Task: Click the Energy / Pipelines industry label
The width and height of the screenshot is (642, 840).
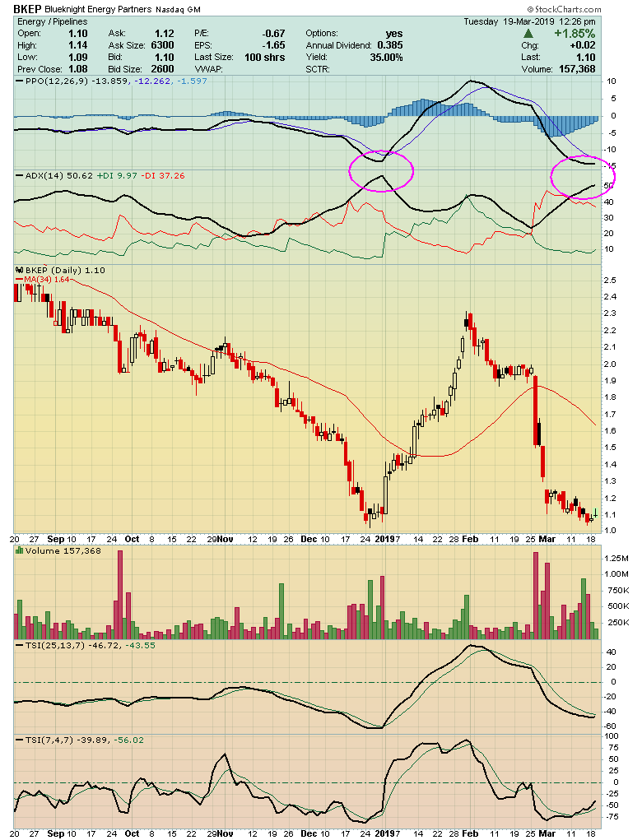Action: 52,22
